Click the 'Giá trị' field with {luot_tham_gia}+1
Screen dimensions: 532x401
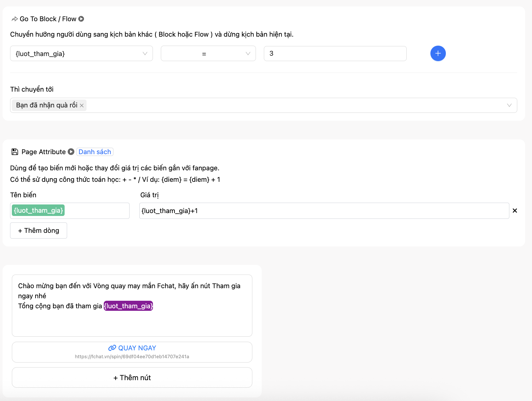(x=324, y=211)
